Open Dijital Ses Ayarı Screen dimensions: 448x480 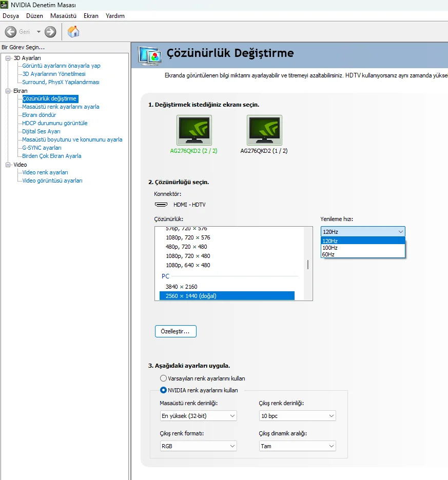pos(42,132)
